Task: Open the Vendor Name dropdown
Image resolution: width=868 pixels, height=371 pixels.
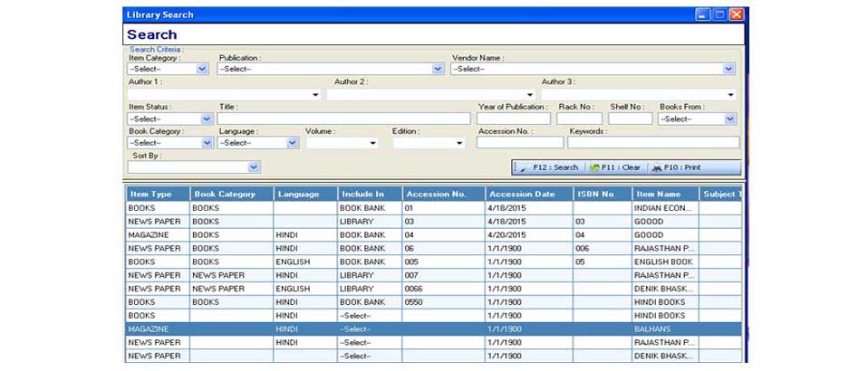Action: (728, 69)
